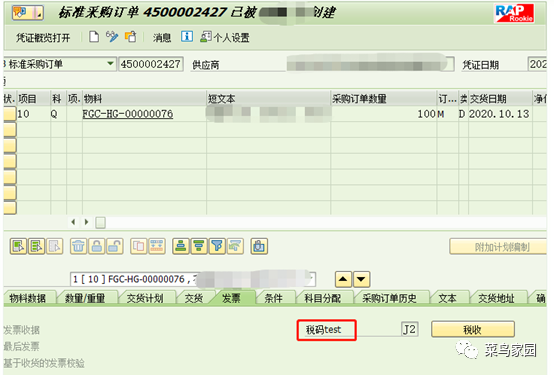Switch to the 交货地址 tab
Viewport: 554px width, 375px height.
[496, 299]
